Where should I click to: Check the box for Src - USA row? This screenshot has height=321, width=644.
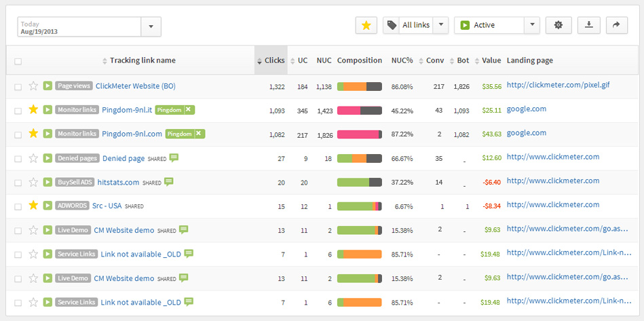pyautogui.click(x=18, y=206)
